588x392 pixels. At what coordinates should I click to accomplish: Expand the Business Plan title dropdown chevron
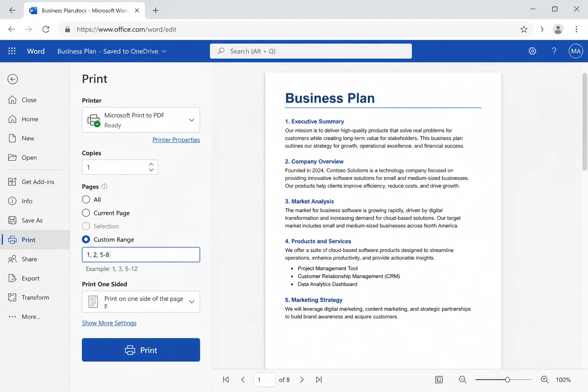point(164,51)
